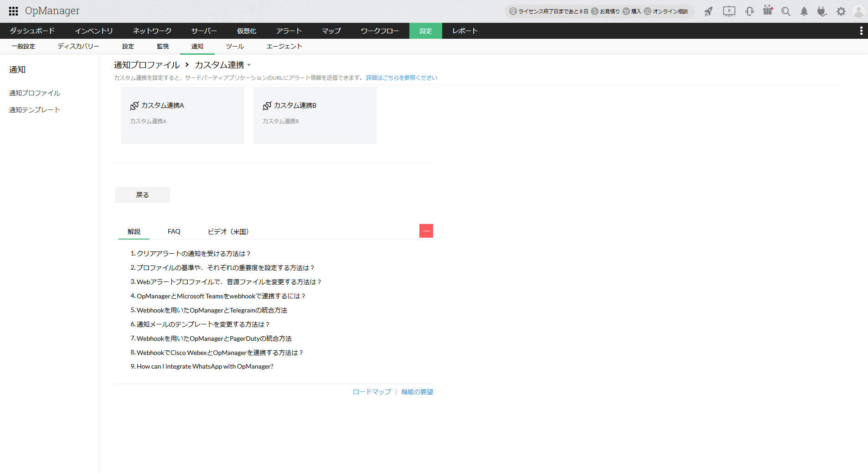Open the user profile avatar
The height and width of the screenshot is (474, 868).
click(858, 11)
